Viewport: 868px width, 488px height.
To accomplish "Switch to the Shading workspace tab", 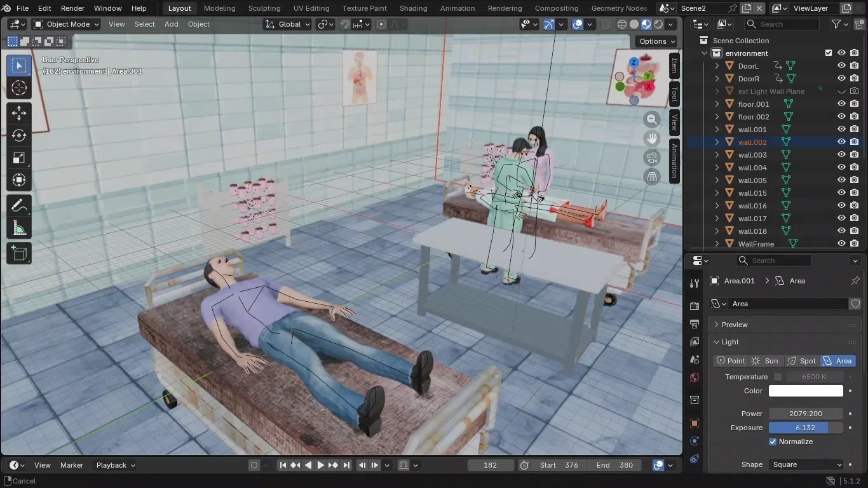I will coord(413,8).
